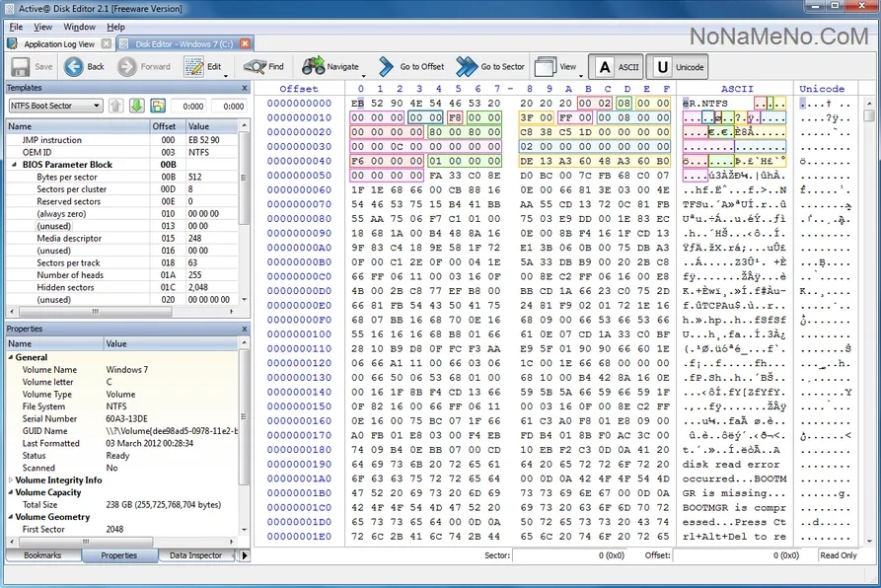Screen dimensions: 881x588
Task: Click the Go to Sector icon
Action: pos(467,67)
